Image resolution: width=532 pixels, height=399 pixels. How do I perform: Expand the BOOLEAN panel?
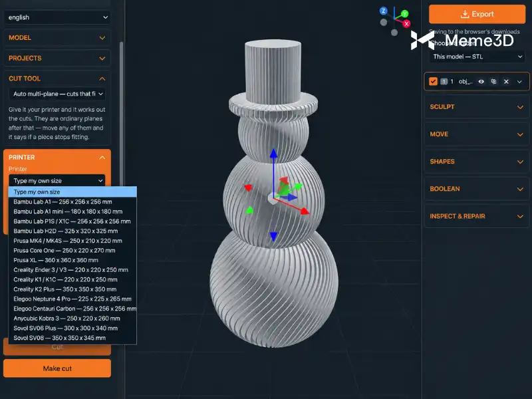[477, 189]
